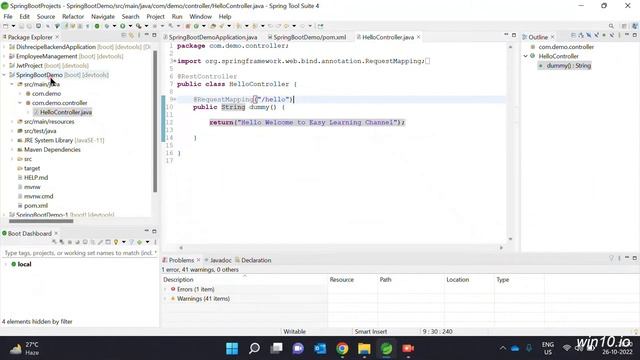Viewport: 640px width, 360px height.
Task: Click the Boot Dashboard light bulb icon
Action: point(116,242)
